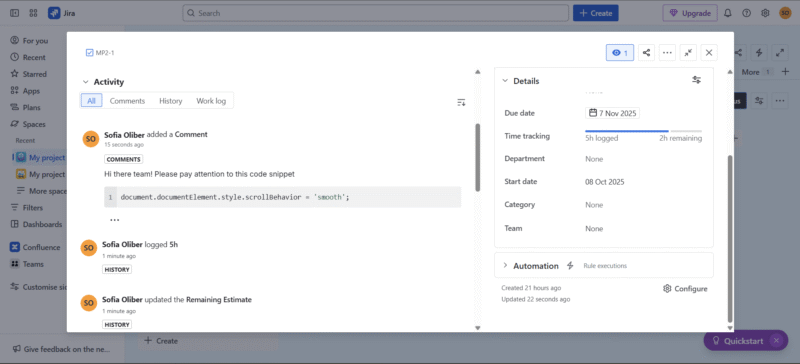Click Sofia Oliber logged 5h entry
This screenshot has width=800, height=364.
click(140, 245)
